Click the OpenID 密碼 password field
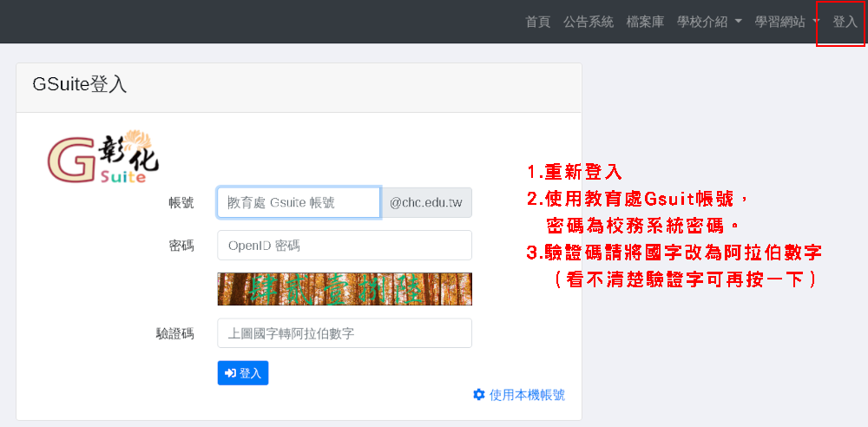 tap(345, 246)
